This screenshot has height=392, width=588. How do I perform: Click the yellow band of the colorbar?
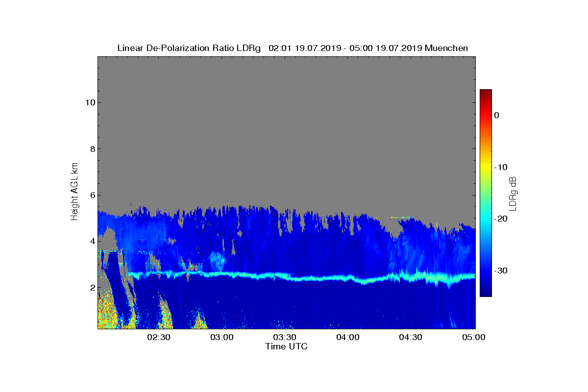486,167
